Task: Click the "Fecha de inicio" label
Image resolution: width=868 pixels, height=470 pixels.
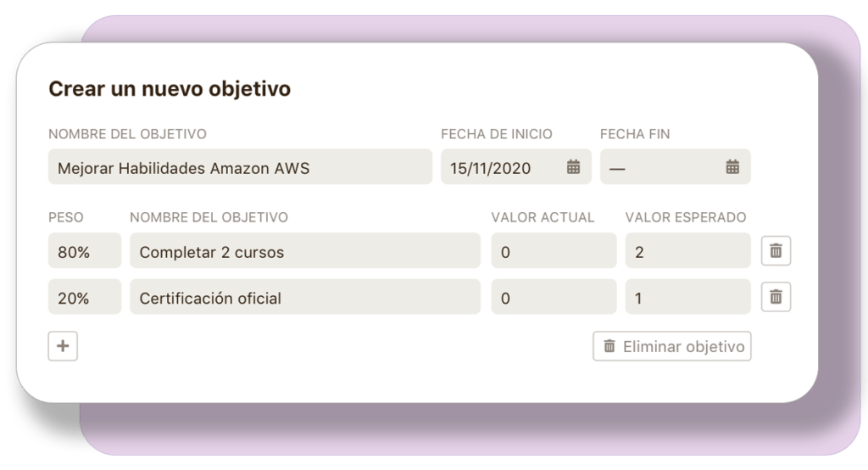Action: point(497,134)
